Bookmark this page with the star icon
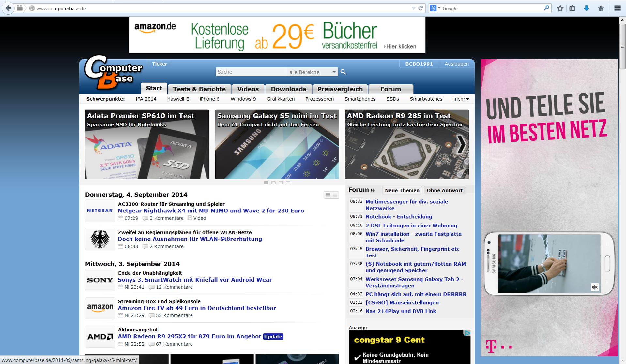626x364 pixels. [x=560, y=8]
